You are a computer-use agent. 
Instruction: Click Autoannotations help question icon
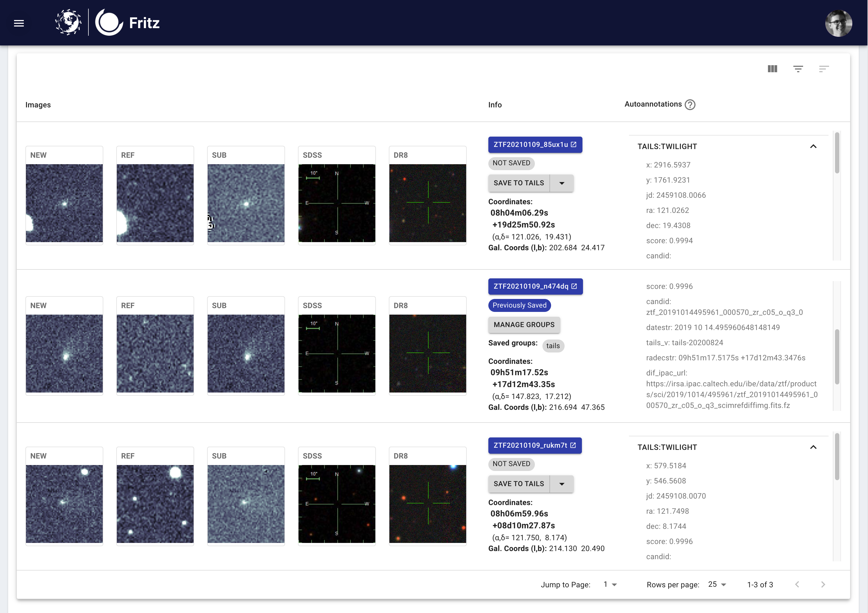click(x=690, y=105)
